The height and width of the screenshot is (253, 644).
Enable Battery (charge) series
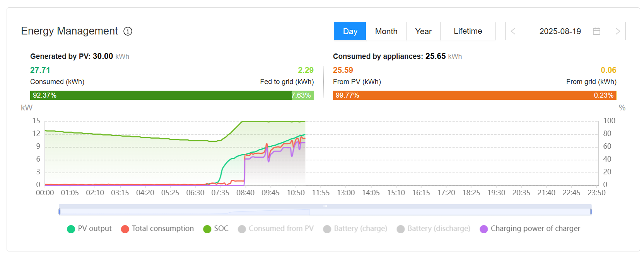point(355,229)
